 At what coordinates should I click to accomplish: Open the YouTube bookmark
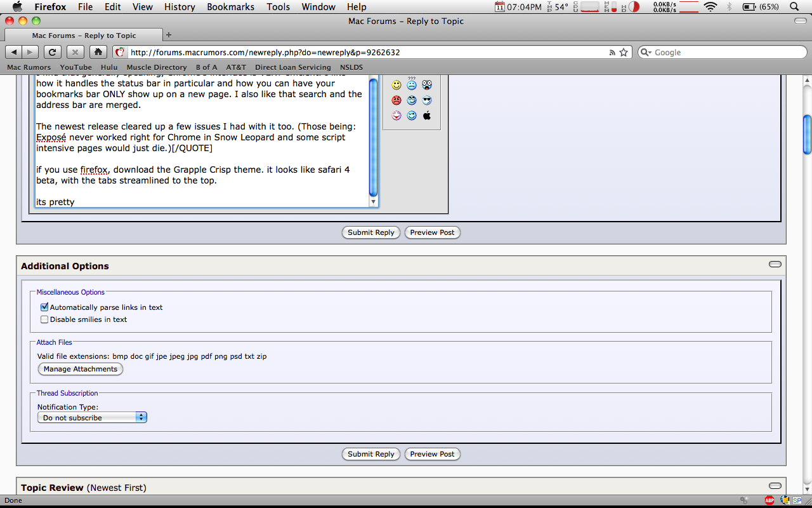(x=76, y=67)
